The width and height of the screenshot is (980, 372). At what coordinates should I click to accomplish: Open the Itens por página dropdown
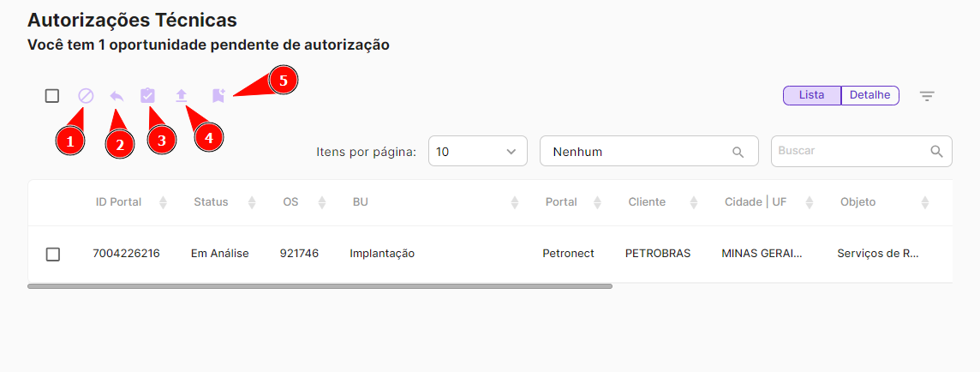click(x=477, y=152)
